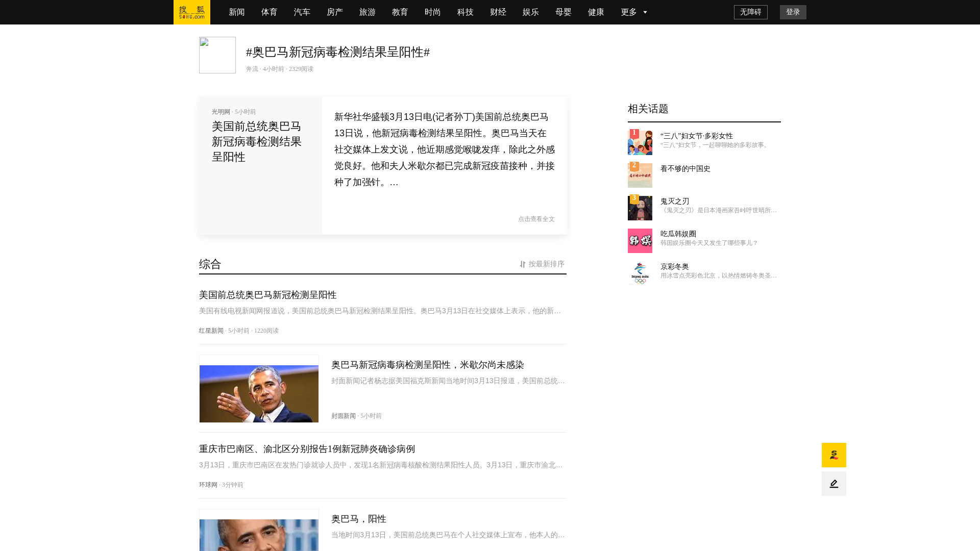This screenshot has height=551, width=980.
Task: Select 旅游 in the top navigation
Action: click(367, 12)
